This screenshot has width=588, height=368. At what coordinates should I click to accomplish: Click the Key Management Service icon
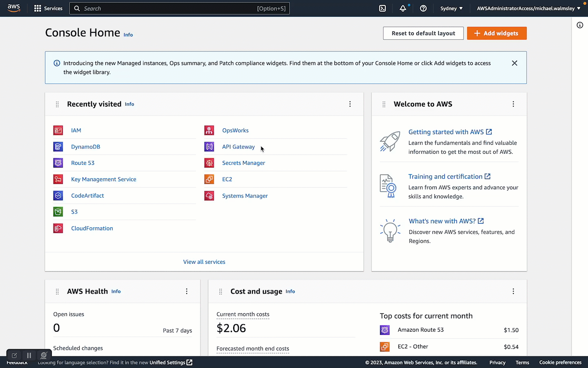coord(58,179)
